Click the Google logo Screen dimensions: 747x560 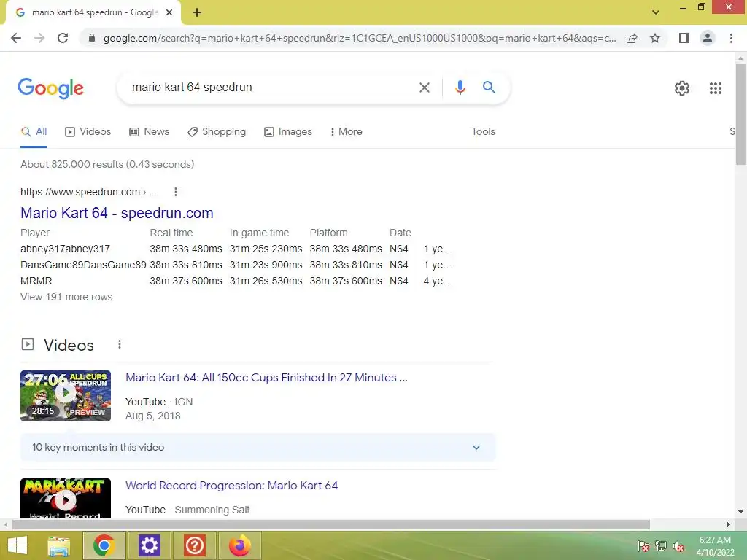click(50, 88)
